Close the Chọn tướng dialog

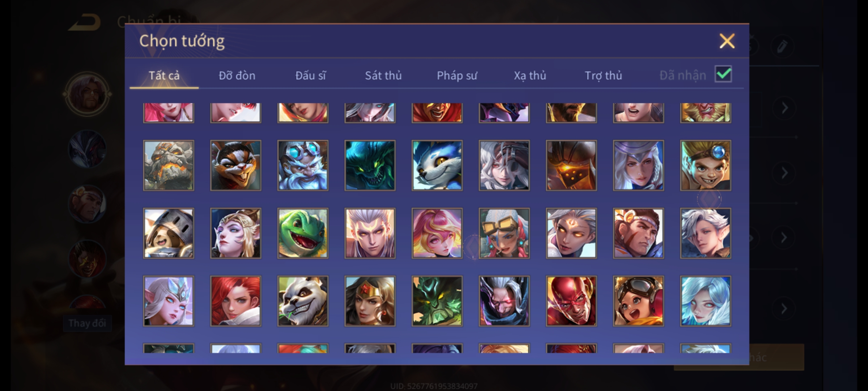727,41
